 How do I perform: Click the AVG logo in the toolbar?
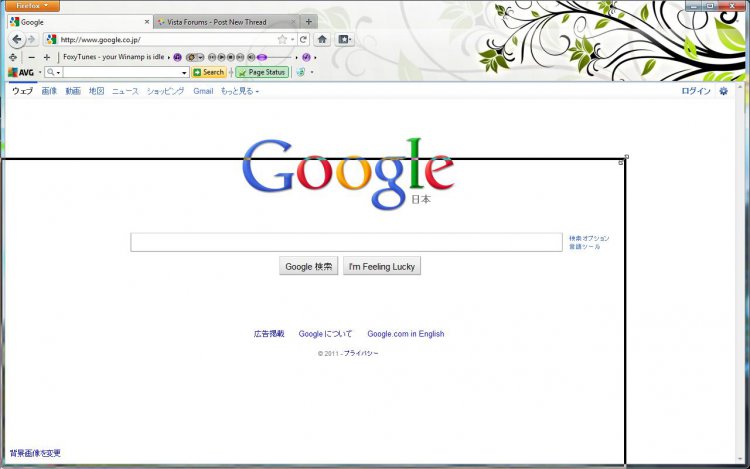pos(21,72)
